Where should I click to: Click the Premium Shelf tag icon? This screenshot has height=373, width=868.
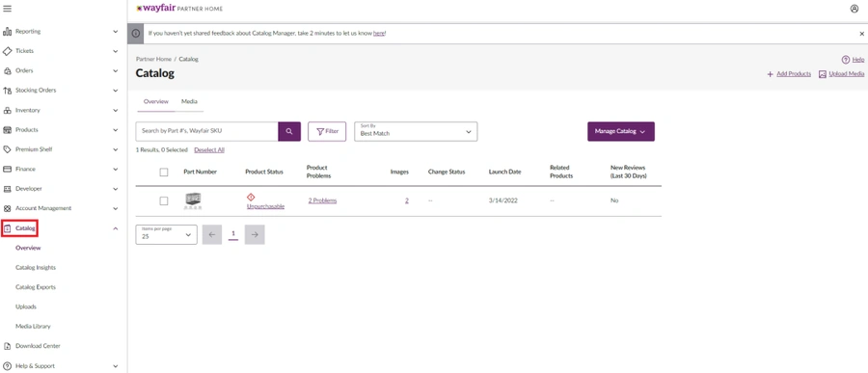click(7, 149)
